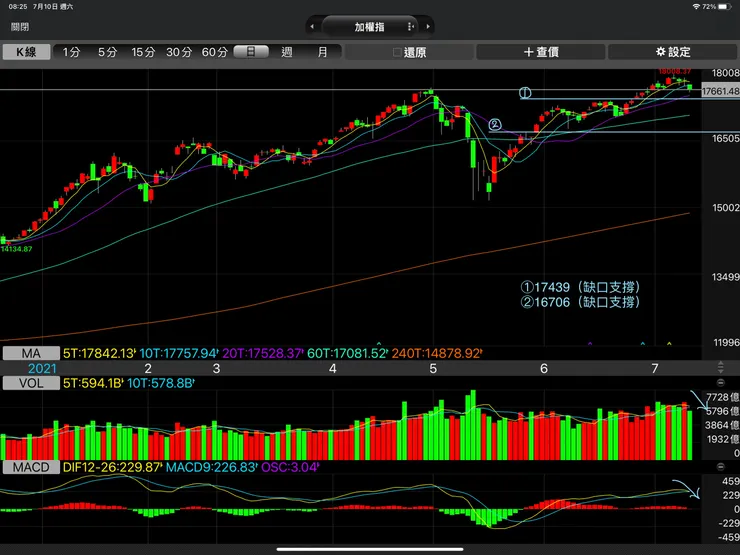Tap the home indicator bar at bottom
Image resolution: width=740 pixels, height=555 pixels.
click(370, 549)
